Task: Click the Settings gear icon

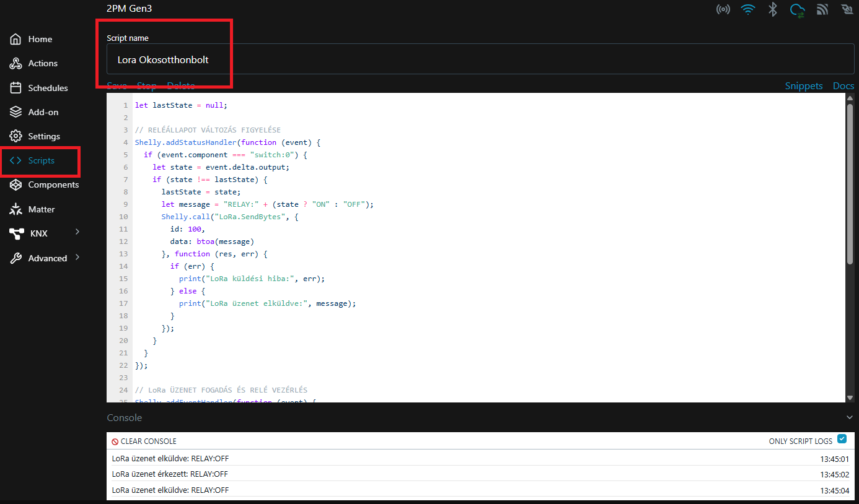Action: 16,136
